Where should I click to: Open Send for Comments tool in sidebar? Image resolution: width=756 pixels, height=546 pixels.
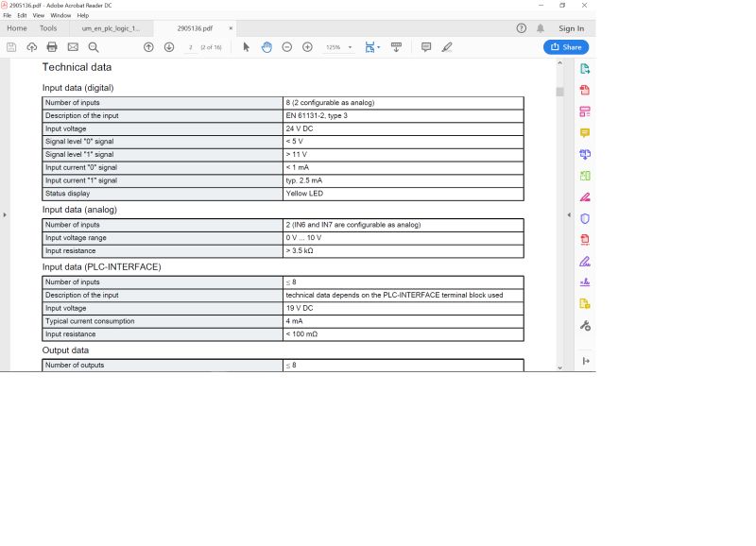[x=585, y=303]
